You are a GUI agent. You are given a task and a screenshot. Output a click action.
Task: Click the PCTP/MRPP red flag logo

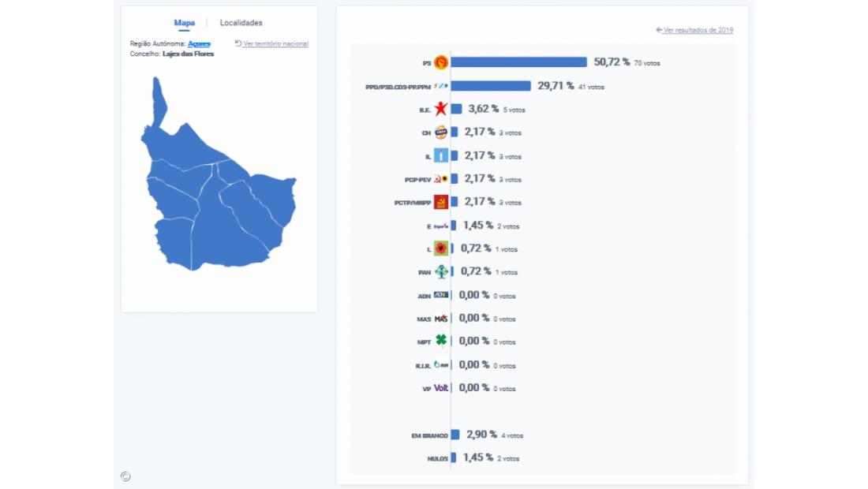441,203
